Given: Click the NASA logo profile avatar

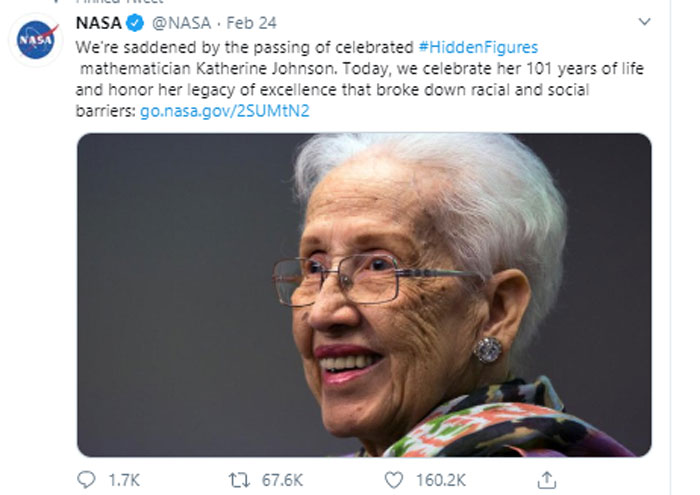Looking at the screenshot, I should click(37, 42).
